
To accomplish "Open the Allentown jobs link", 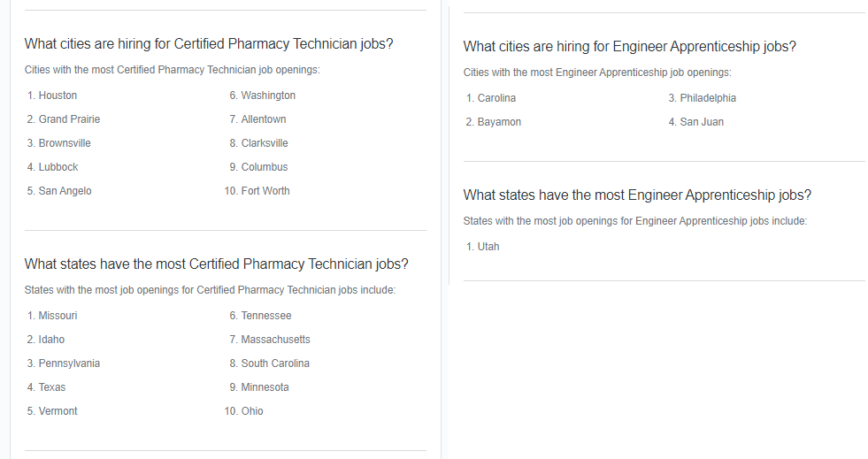I will pyautogui.click(x=264, y=119).
